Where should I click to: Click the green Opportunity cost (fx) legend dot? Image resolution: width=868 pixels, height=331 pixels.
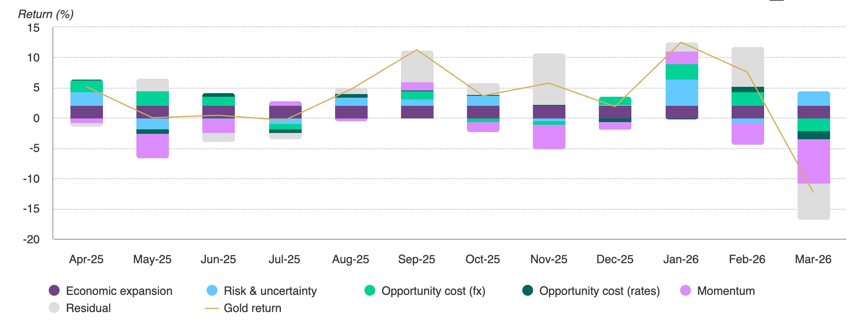pos(370,291)
